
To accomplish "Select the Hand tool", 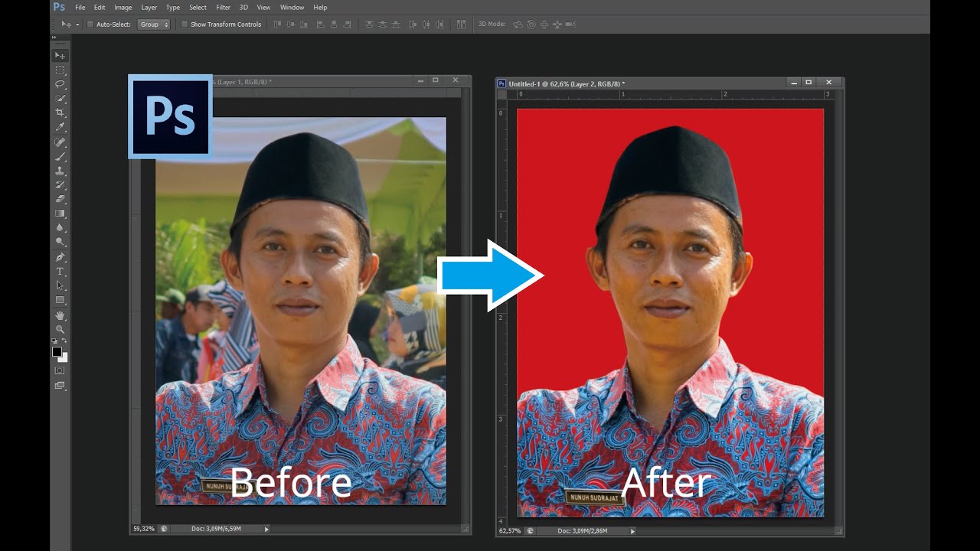I will point(60,315).
